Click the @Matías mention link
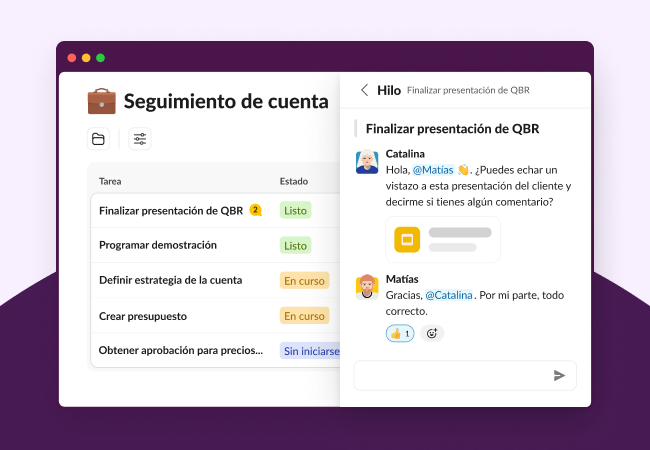The image size is (650, 450). click(433, 170)
